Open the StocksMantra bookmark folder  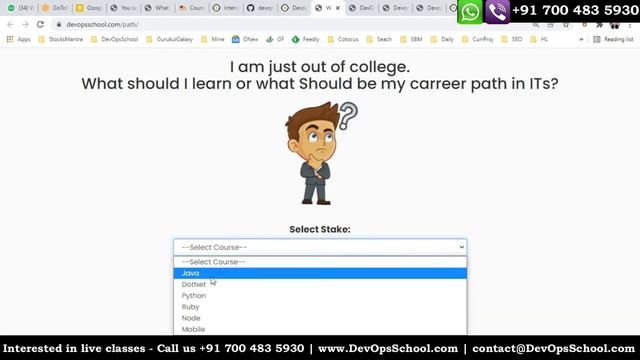tap(60, 39)
